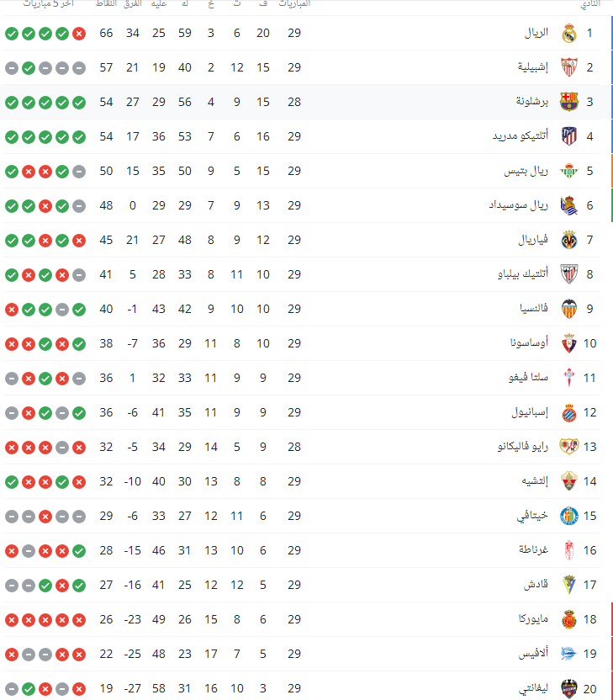Click the النقاط points column header

coord(105,5)
